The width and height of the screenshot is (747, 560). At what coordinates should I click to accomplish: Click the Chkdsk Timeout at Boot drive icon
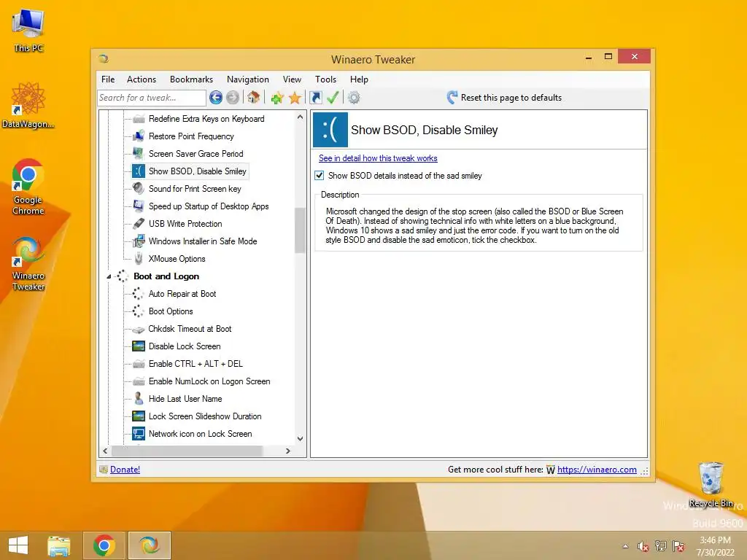(x=139, y=329)
